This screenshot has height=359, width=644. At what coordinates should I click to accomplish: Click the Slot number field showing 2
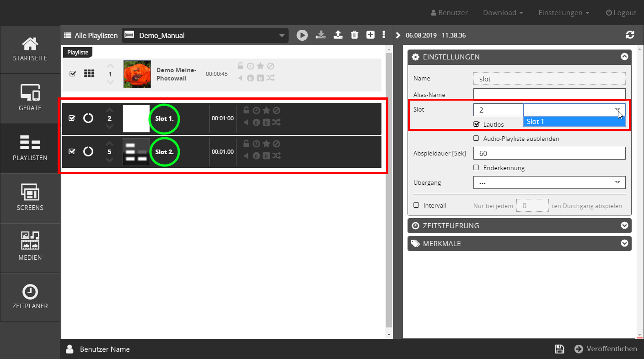498,110
